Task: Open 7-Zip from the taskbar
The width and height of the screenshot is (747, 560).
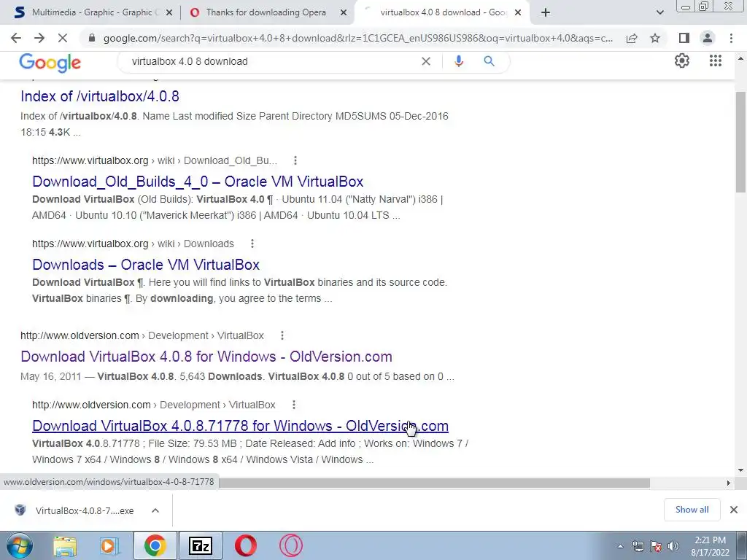Action: [x=200, y=545]
